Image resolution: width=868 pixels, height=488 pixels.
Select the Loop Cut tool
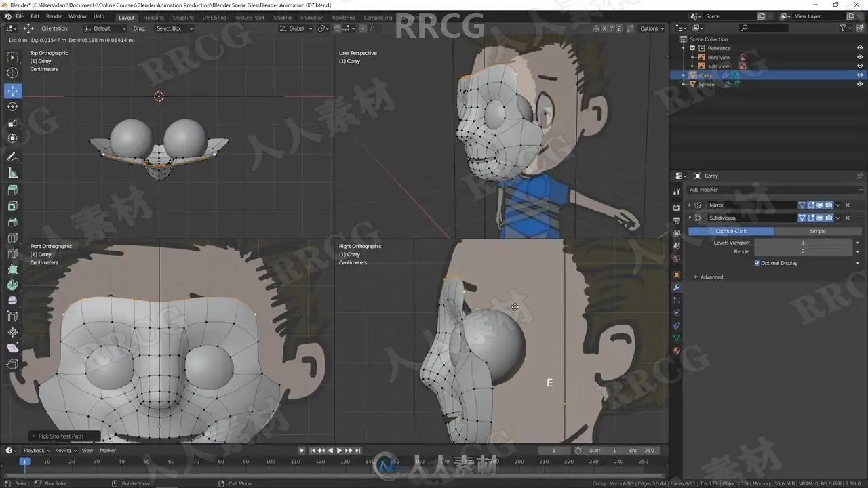pos(13,238)
